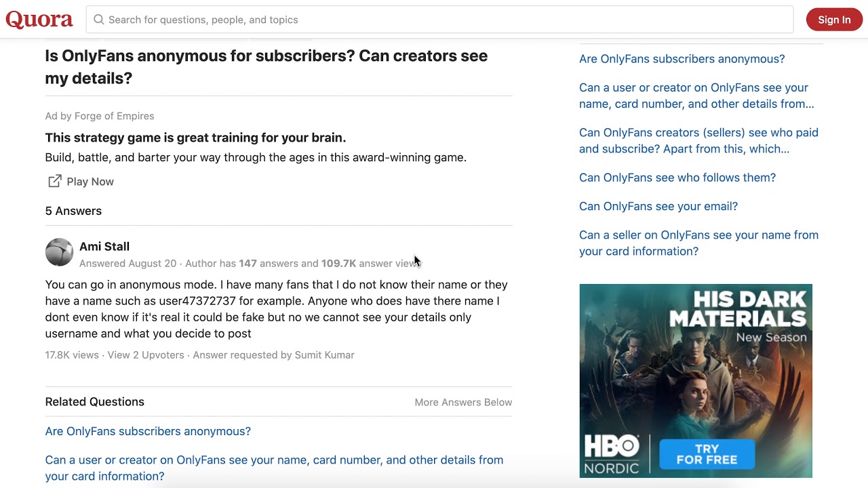Click the Sign In button
Image resolution: width=868 pixels, height=488 pixels.
tap(834, 20)
